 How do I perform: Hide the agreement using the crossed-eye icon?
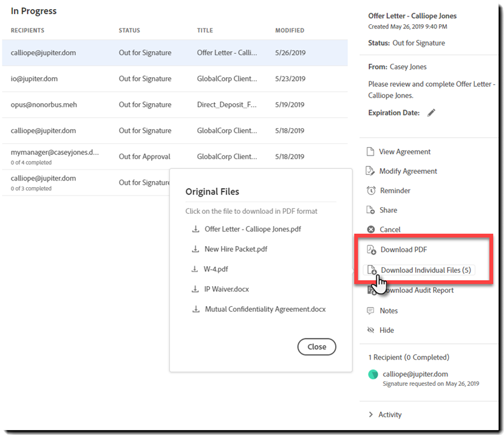click(x=370, y=330)
